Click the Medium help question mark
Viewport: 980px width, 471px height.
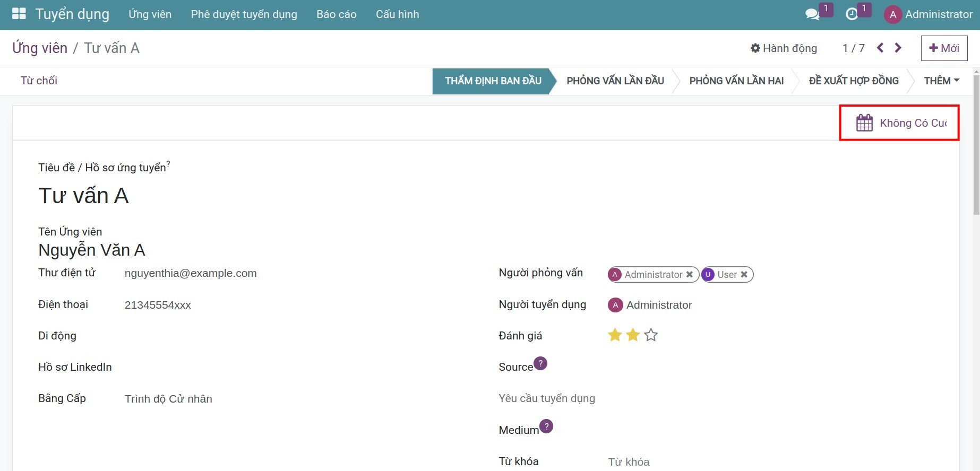546,426
